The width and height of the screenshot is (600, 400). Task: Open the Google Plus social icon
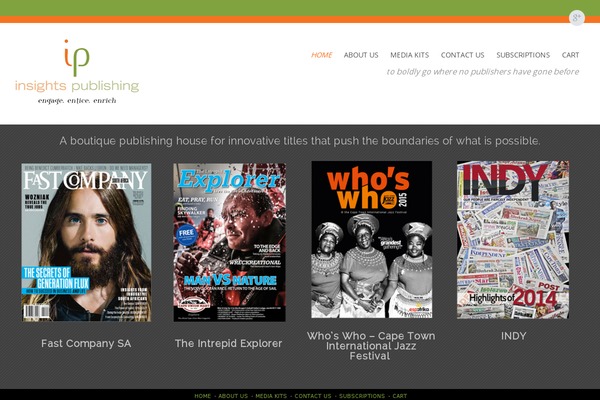(x=577, y=18)
